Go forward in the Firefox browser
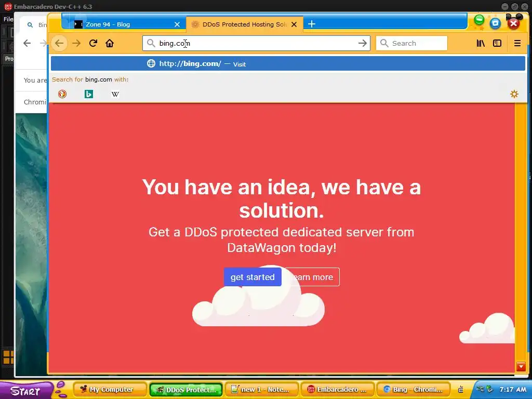The image size is (532, 399). 77,44
